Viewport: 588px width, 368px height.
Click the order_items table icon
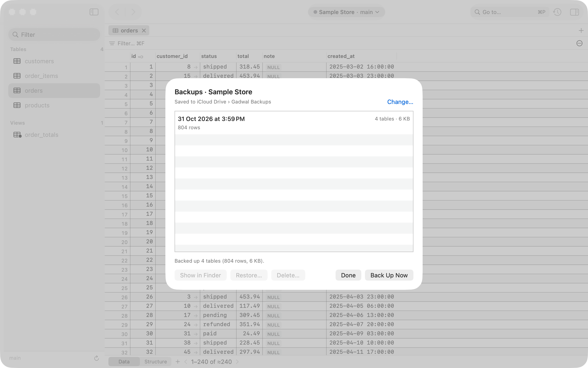(x=17, y=76)
